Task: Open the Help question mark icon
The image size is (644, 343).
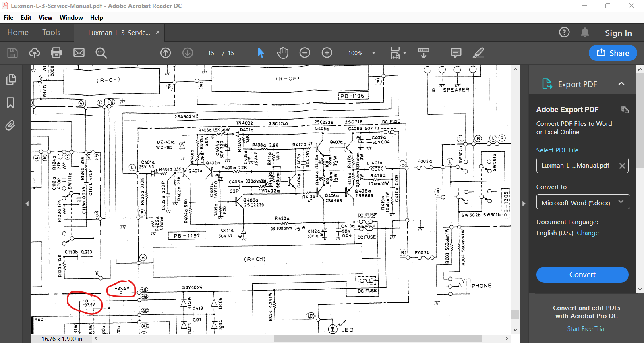Action: pyautogui.click(x=564, y=32)
